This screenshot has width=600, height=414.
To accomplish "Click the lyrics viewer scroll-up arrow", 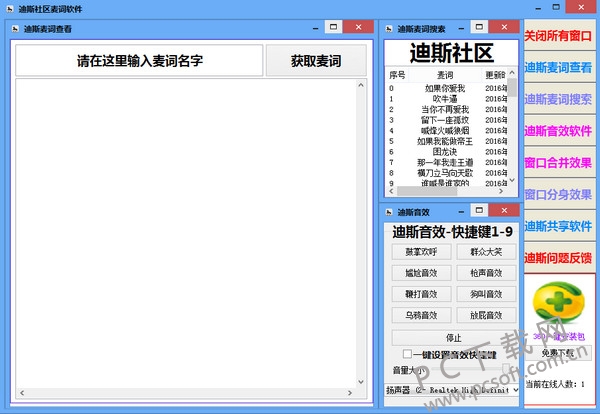I will click(x=361, y=85).
